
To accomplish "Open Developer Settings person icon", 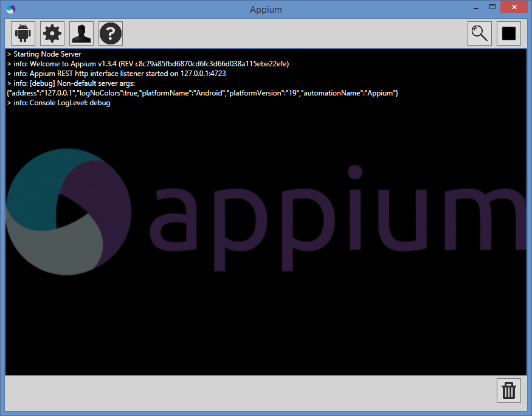I will click(81, 33).
